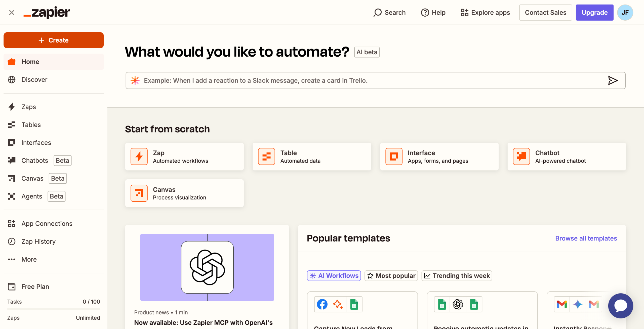Open App Connections
The width and height of the screenshot is (644, 329).
(54, 223)
